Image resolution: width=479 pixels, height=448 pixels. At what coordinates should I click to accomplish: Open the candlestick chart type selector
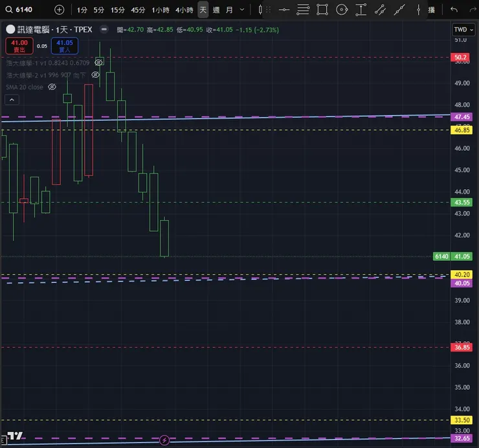pos(260,10)
